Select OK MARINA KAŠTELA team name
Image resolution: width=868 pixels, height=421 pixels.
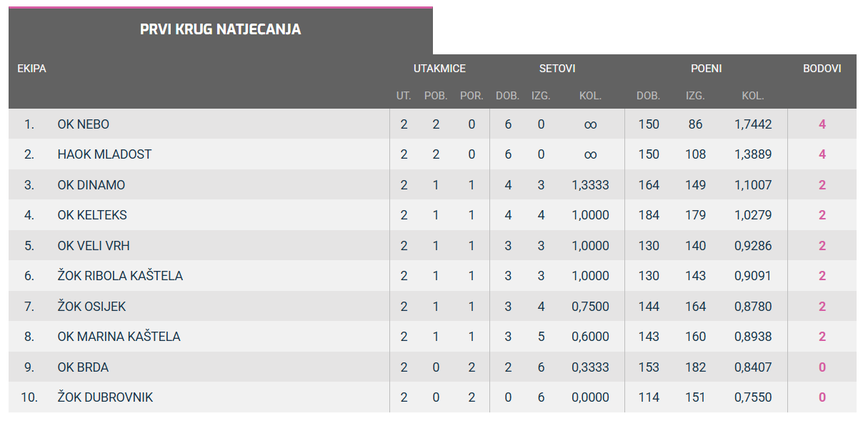point(119,337)
